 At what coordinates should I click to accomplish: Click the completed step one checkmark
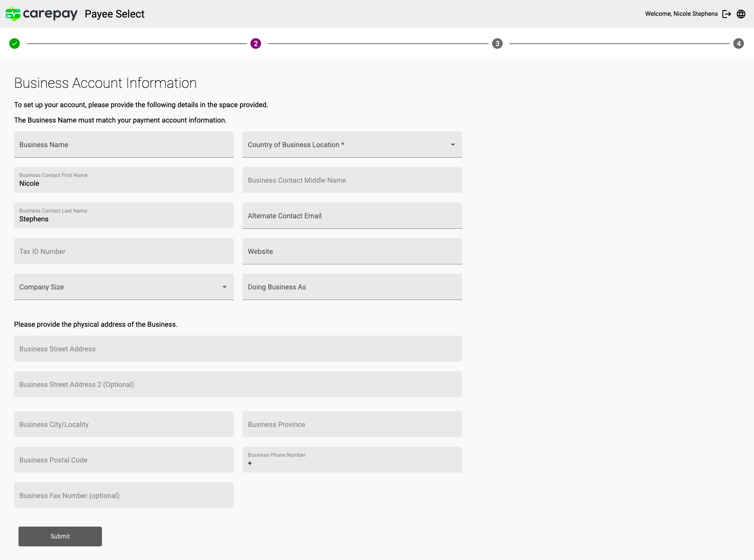pyautogui.click(x=14, y=43)
